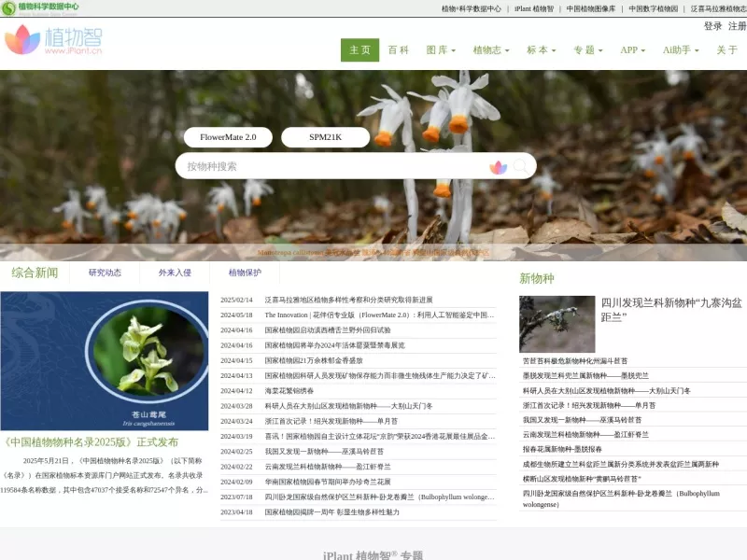Go to the 主页 nav item
747x560 pixels.
359,50
